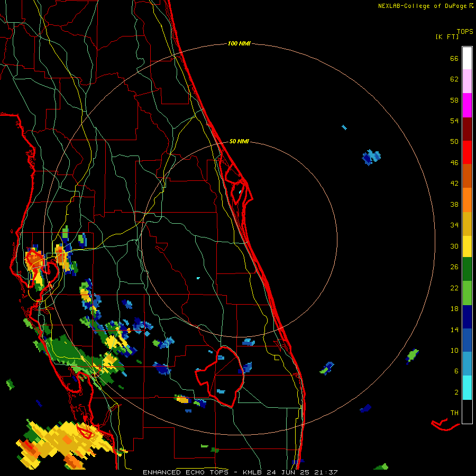Click the legend value 62
The width and height of the screenshot is (476, 476).
(x=454, y=79)
